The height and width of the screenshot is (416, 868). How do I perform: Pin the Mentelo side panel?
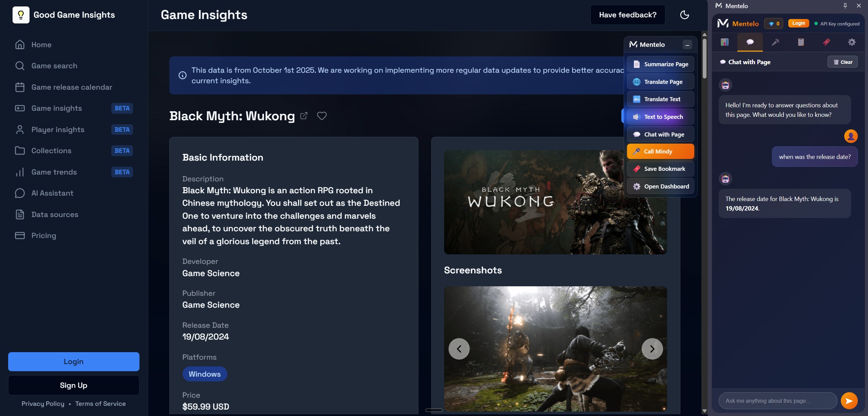(845, 6)
